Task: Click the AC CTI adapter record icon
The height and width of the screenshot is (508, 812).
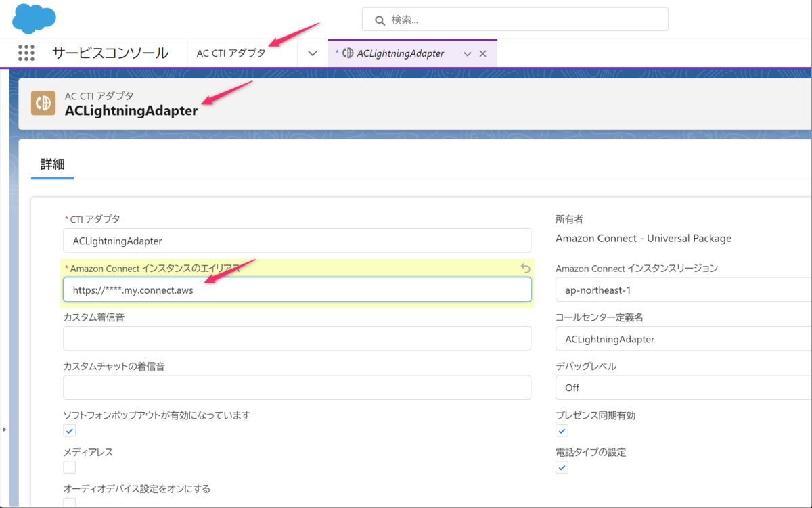Action: pos(43,103)
